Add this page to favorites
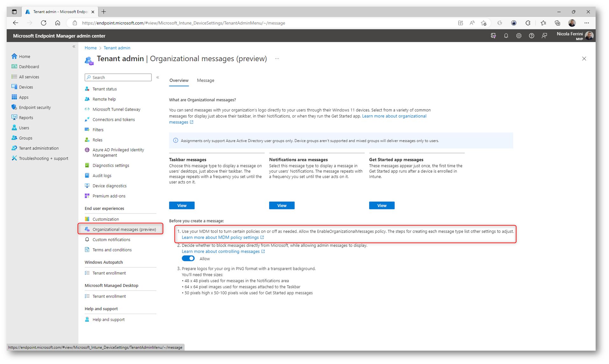 484,23
